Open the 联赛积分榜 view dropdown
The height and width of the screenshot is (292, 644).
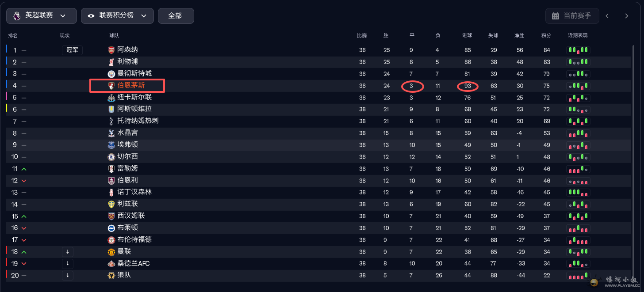pyautogui.click(x=117, y=16)
